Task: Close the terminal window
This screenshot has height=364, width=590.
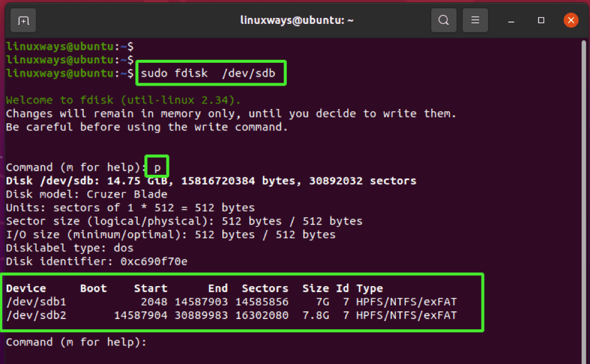Action: (571, 20)
